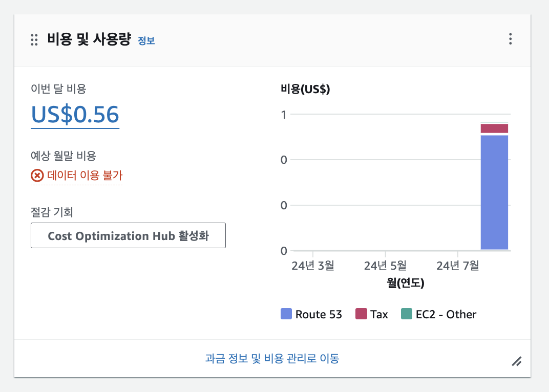549x392 pixels.
Task: Click the Tax legend color swatch
Action: point(362,314)
